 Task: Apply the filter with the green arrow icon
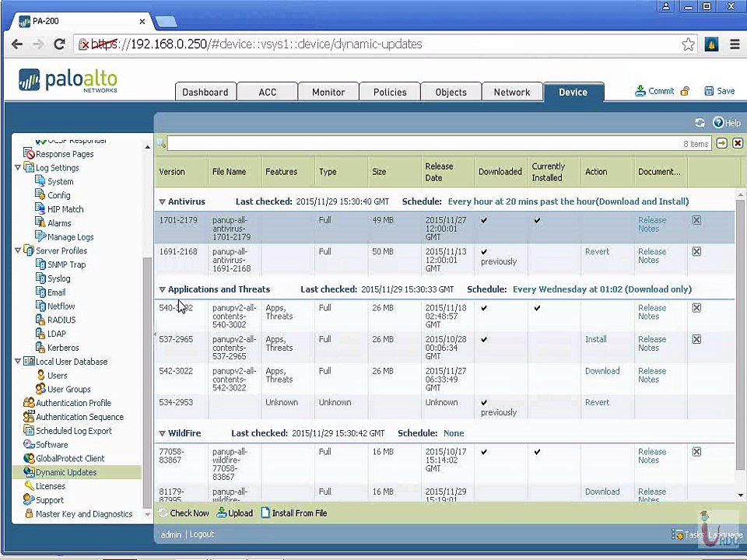722,143
